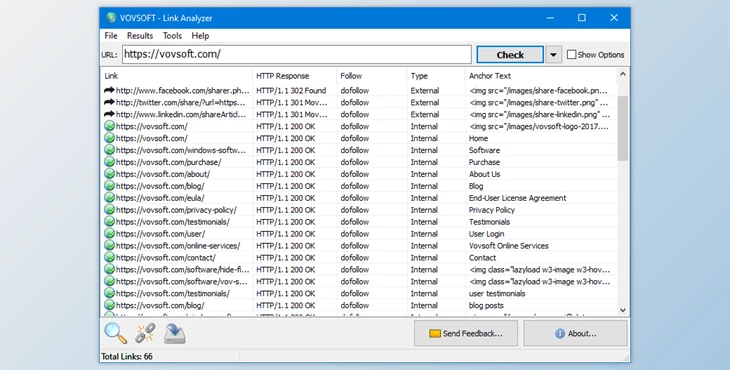Click green check icon of software/vov-s row

(109, 281)
